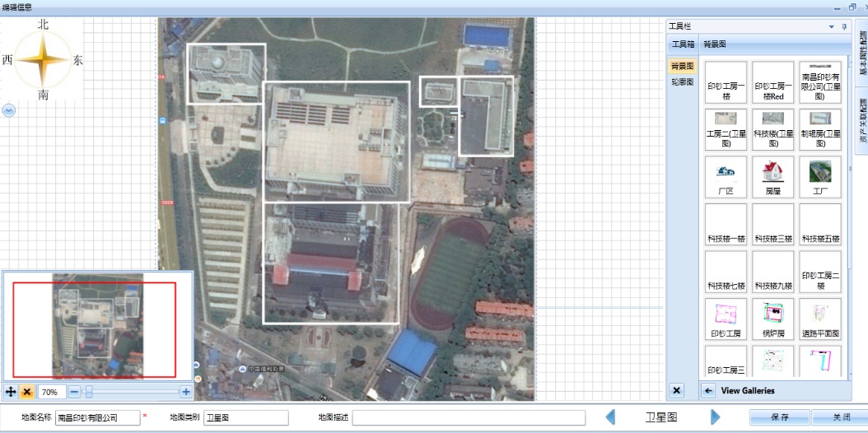Click the orange X icon near zoom

click(27, 392)
